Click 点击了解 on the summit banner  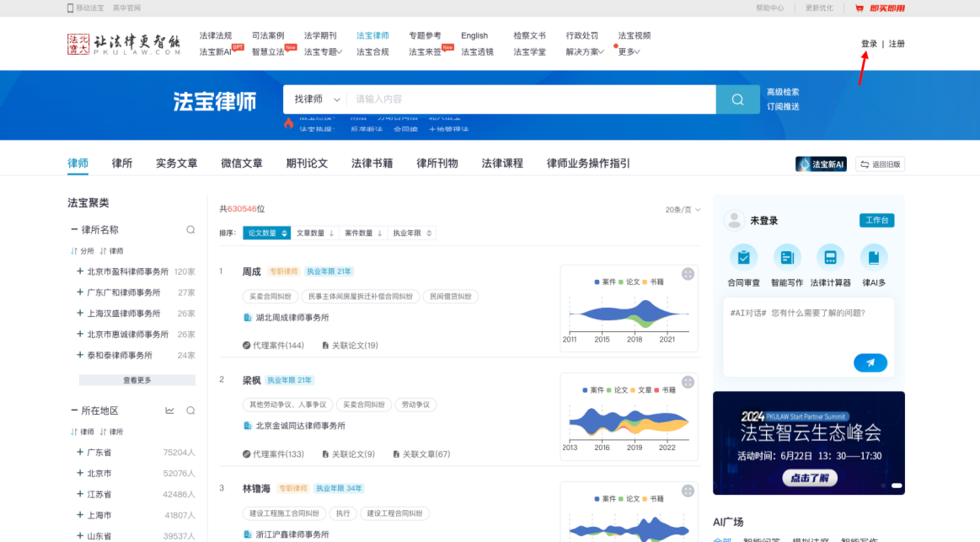(809, 478)
